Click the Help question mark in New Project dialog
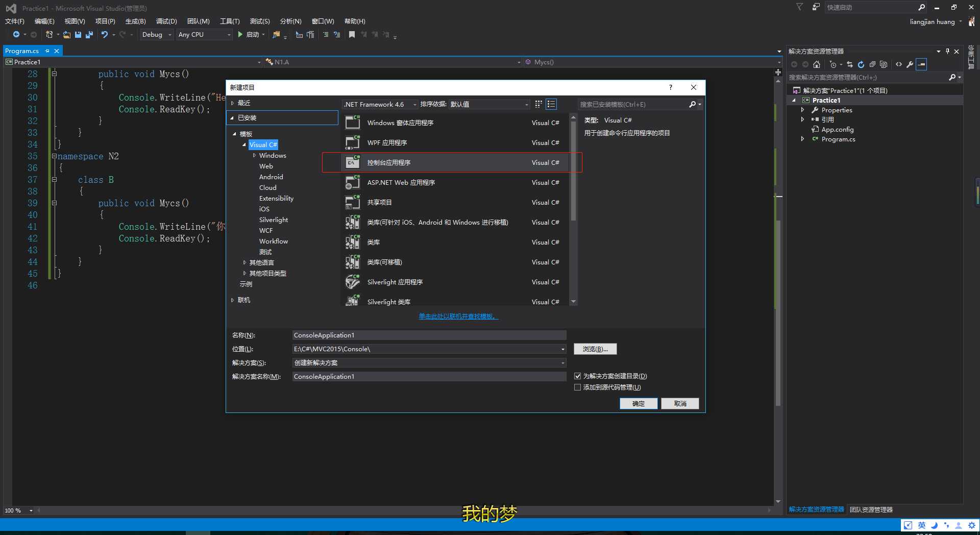 (671, 87)
